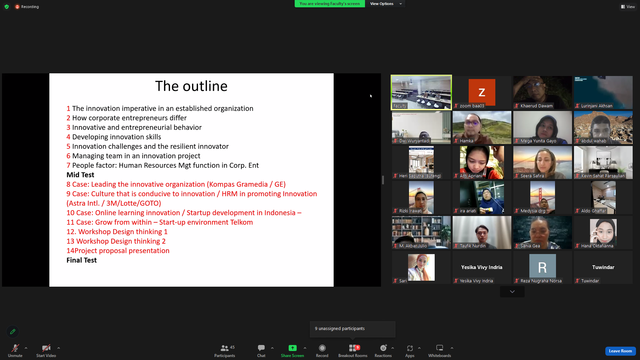Toggle meeting recording with Record button

tap(322, 350)
